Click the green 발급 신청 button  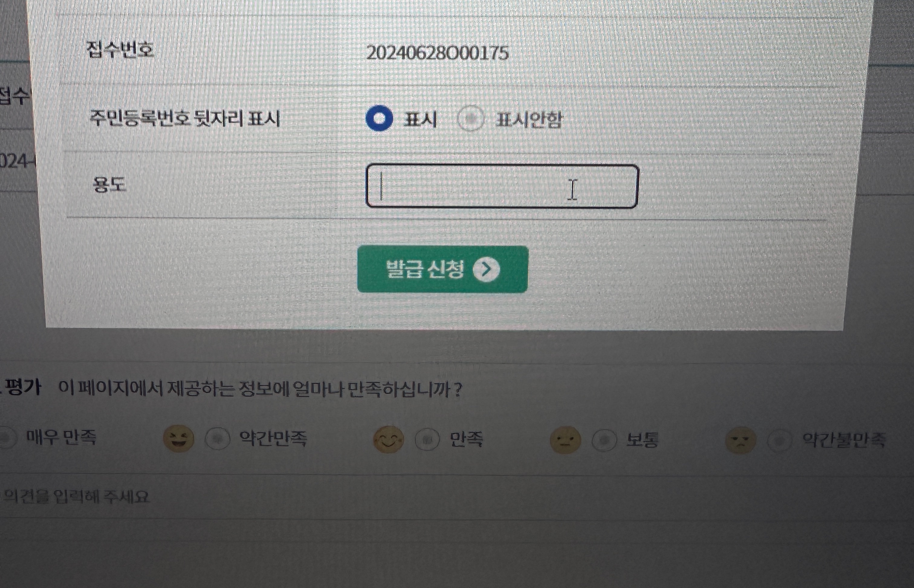coord(443,270)
